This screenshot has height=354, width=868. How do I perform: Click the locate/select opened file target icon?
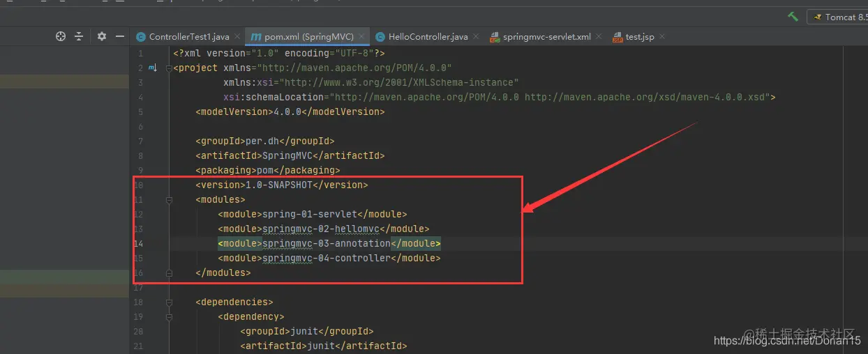pyautogui.click(x=61, y=36)
